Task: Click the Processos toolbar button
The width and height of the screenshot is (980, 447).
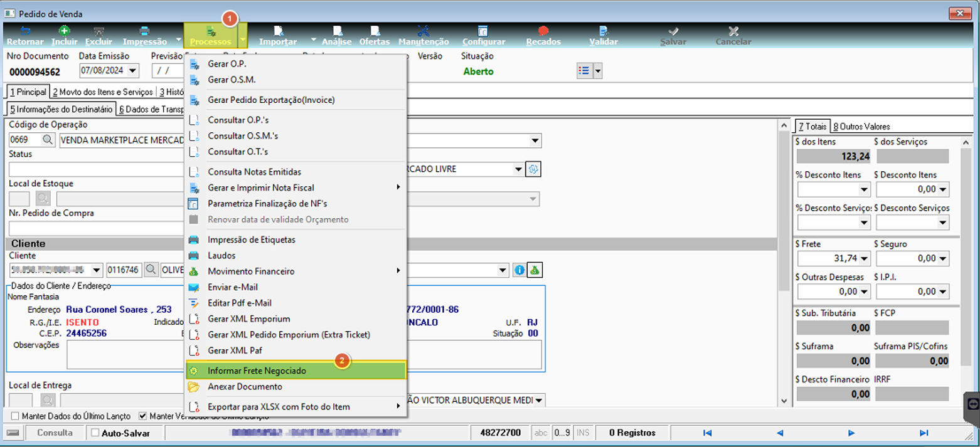Action: 211,36
